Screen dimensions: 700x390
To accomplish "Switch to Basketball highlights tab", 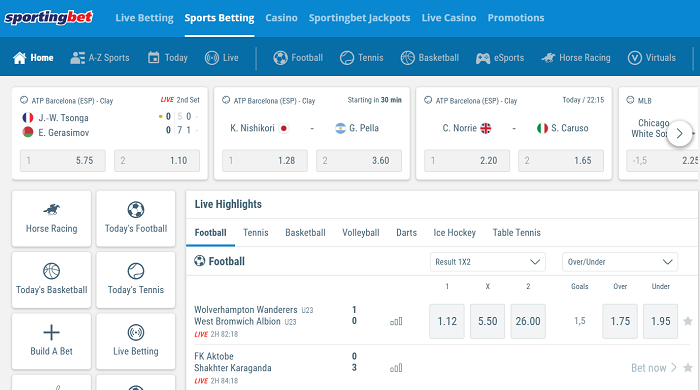I will click(305, 233).
